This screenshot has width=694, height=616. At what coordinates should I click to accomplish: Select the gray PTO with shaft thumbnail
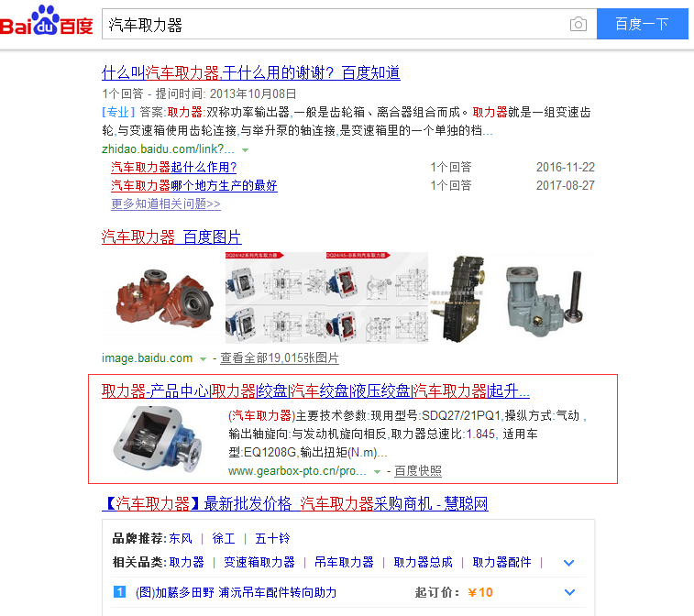(x=544, y=298)
